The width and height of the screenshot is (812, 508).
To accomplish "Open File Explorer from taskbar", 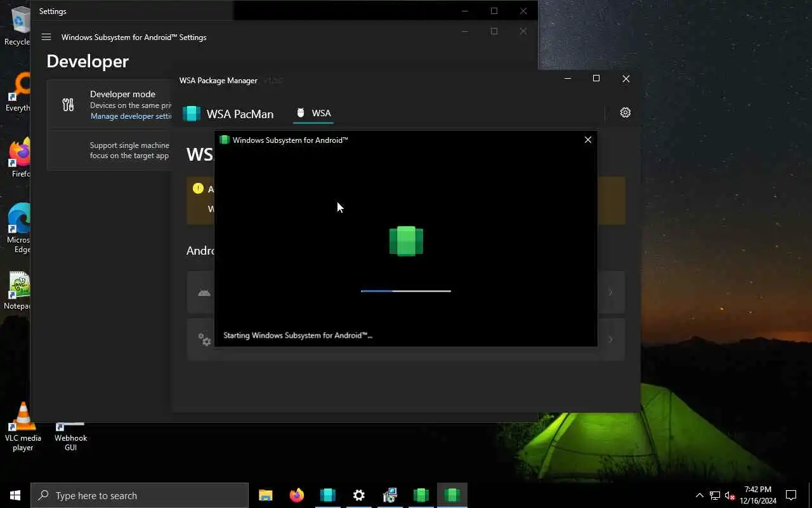I will click(x=265, y=495).
